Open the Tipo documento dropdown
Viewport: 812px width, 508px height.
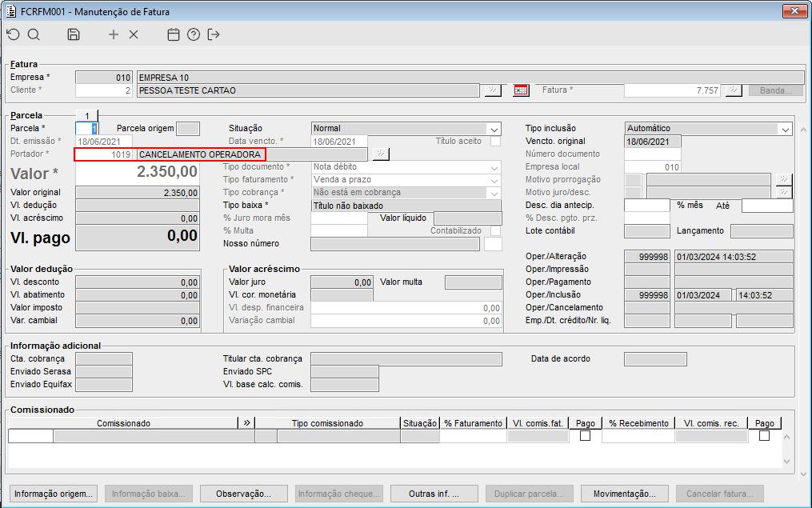[x=494, y=167]
